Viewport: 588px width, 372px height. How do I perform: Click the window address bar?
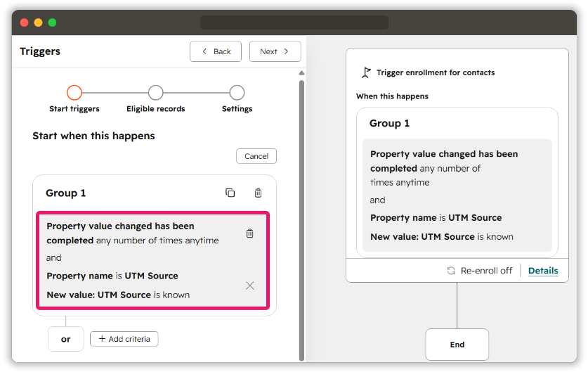click(294, 23)
